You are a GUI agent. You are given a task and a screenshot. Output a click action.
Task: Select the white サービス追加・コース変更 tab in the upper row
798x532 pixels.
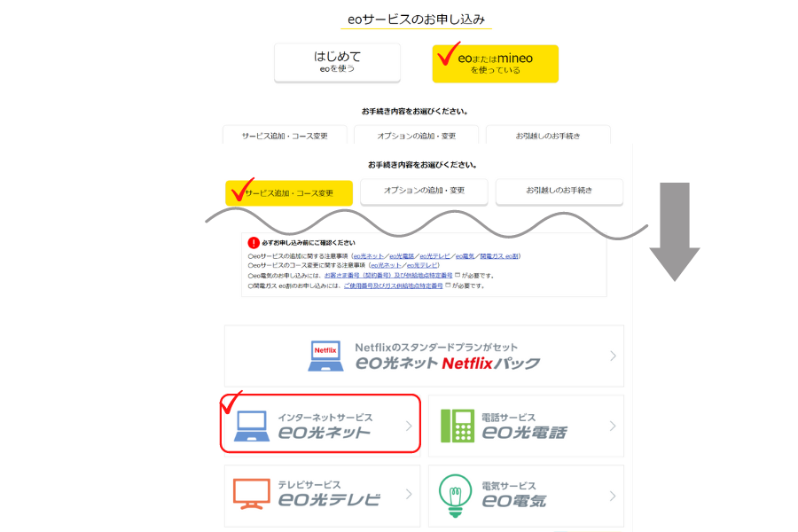point(285,135)
